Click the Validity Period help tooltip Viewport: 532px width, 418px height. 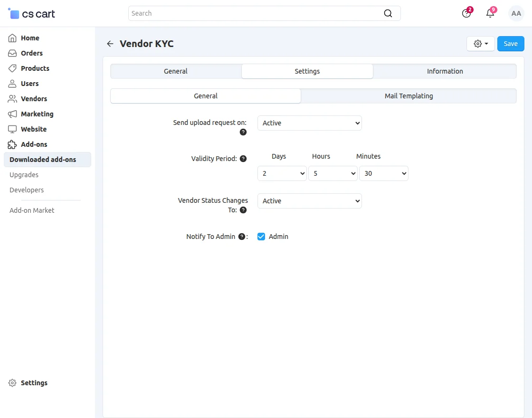point(243,158)
